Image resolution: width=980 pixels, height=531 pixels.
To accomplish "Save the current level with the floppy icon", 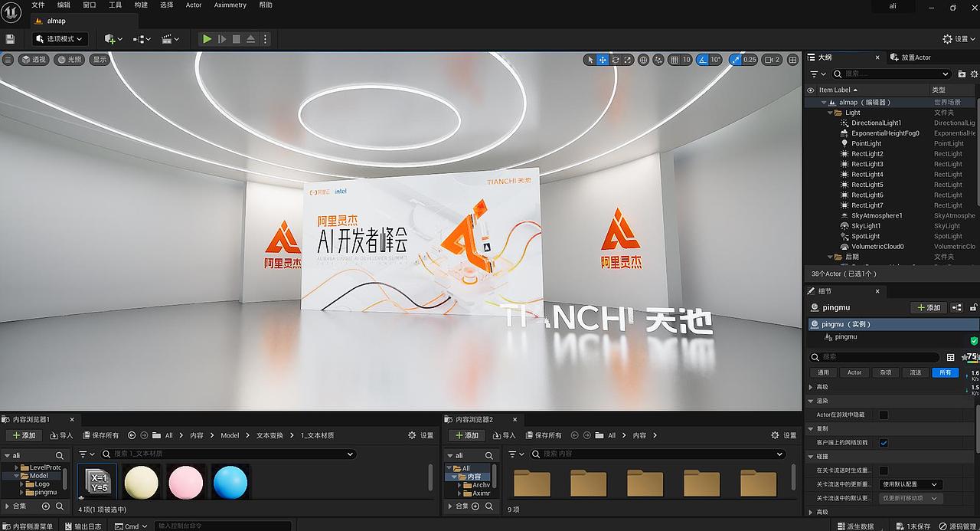I will (x=10, y=38).
